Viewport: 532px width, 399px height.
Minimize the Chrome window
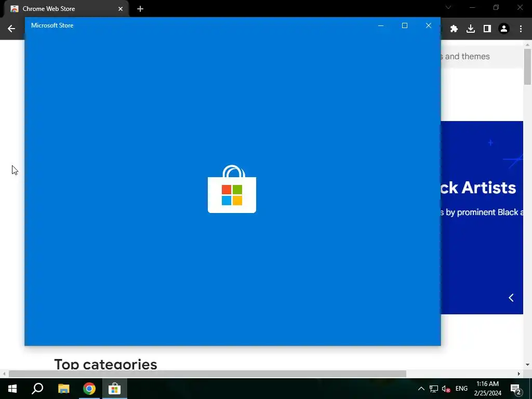coord(472,7)
